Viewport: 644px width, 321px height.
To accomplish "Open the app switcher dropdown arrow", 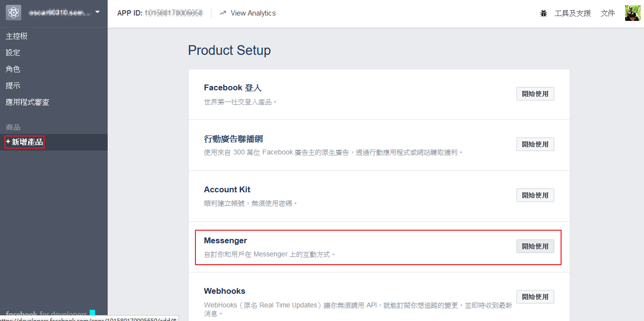I will [97, 12].
